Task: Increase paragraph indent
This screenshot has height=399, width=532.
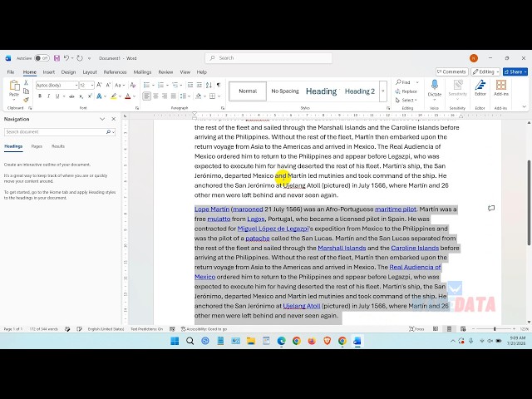Action: (199, 85)
